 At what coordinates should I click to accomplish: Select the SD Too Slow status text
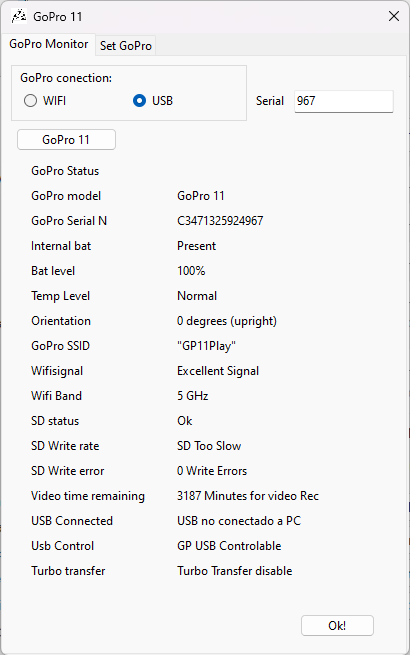(209, 446)
